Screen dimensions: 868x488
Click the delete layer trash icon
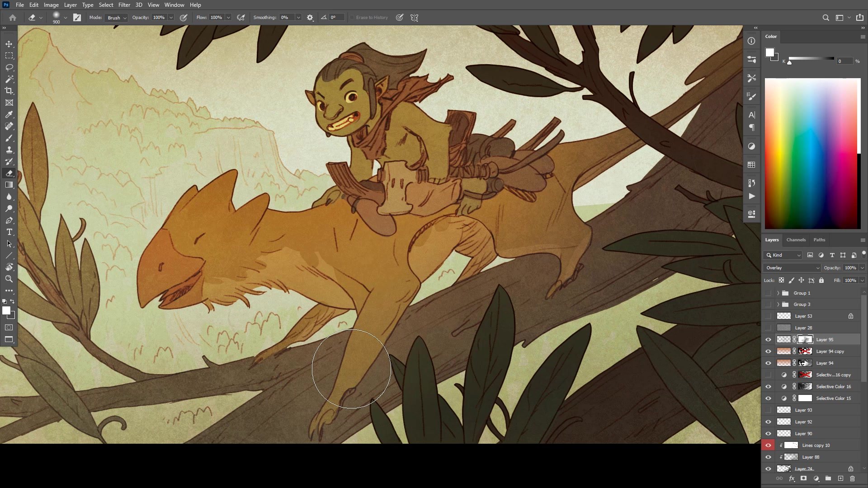pyautogui.click(x=852, y=479)
